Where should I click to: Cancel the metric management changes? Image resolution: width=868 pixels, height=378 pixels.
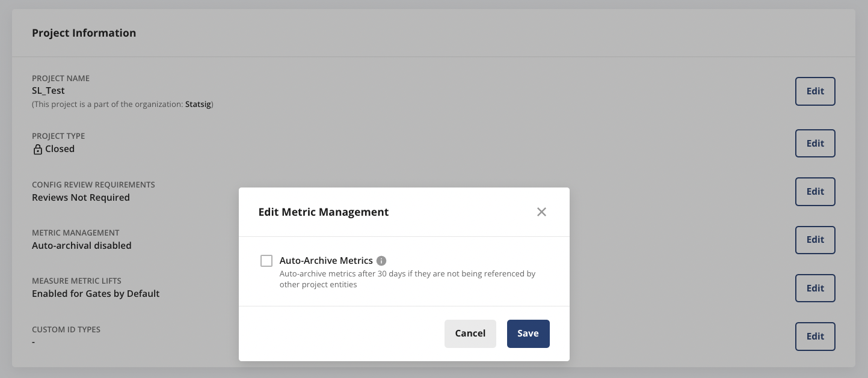click(470, 333)
